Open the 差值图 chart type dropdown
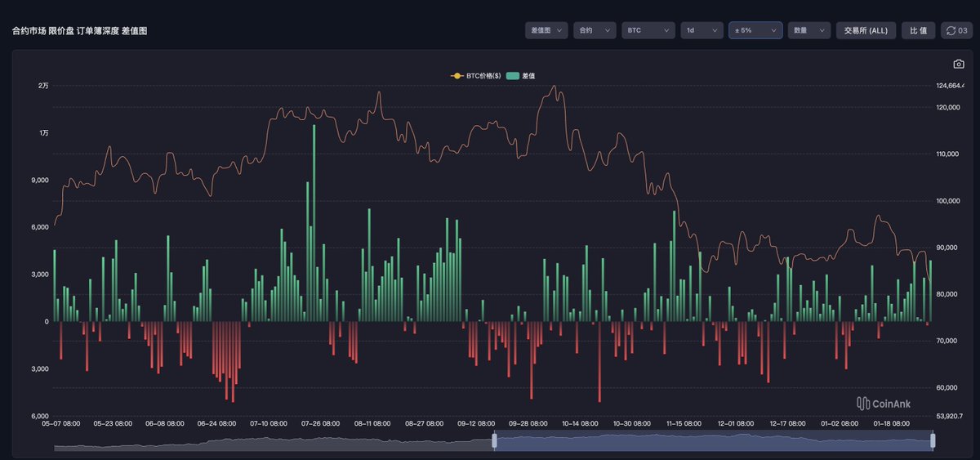This screenshot has height=460, width=980. 546,30
